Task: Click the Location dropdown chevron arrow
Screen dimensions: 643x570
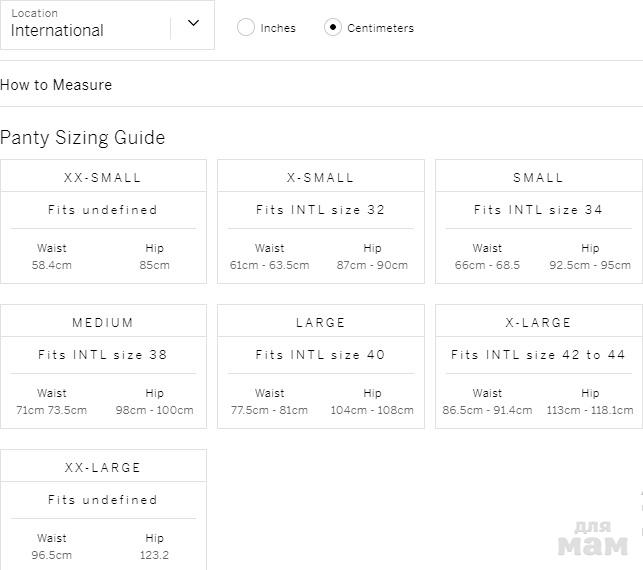Action: click(193, 23)
